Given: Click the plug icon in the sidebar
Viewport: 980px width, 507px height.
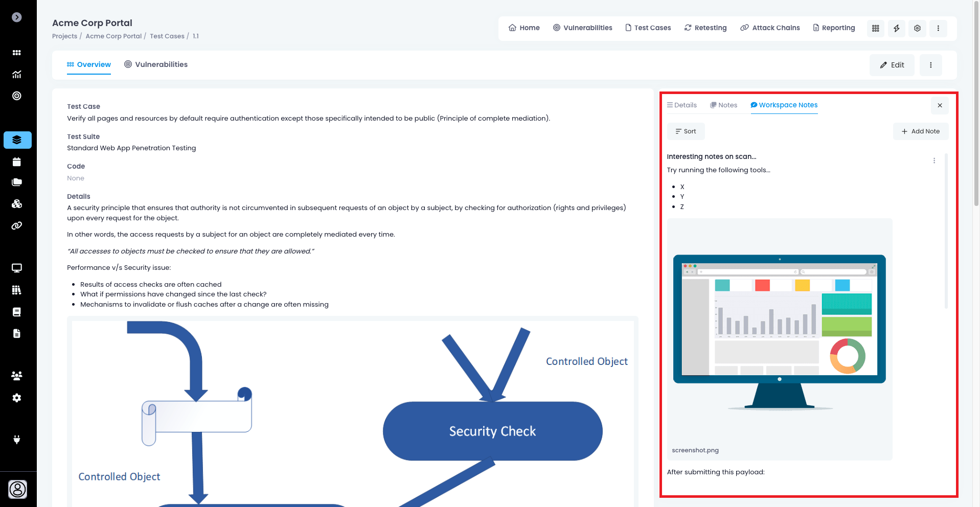Looking at the screenshot, I should point(17,440).
